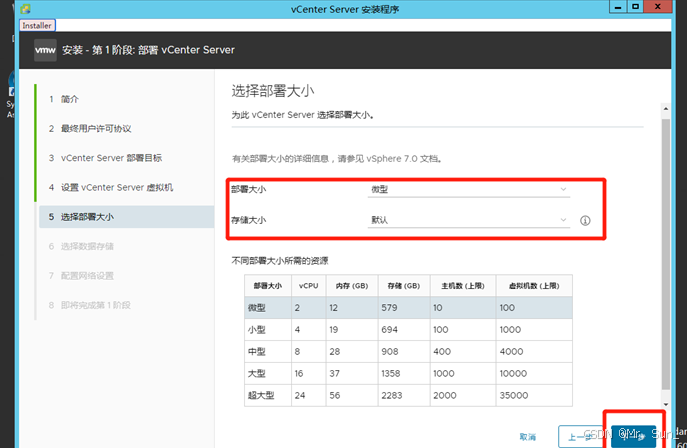The image size is (687, 448).
Task: Go to step 4 设置 vCenter Server 虚拟机
Action: point(111,187)
